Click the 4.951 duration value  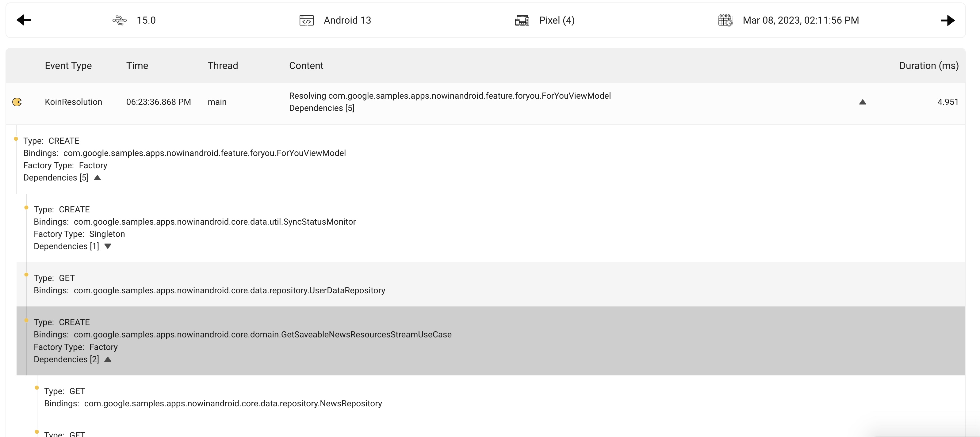(947, 102)
